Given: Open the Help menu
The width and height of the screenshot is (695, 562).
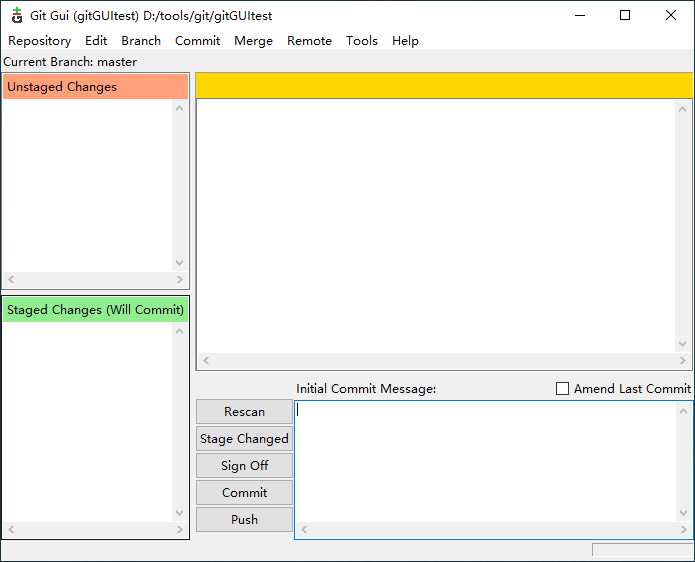Looking at the screenshot, I should (405, 41).
